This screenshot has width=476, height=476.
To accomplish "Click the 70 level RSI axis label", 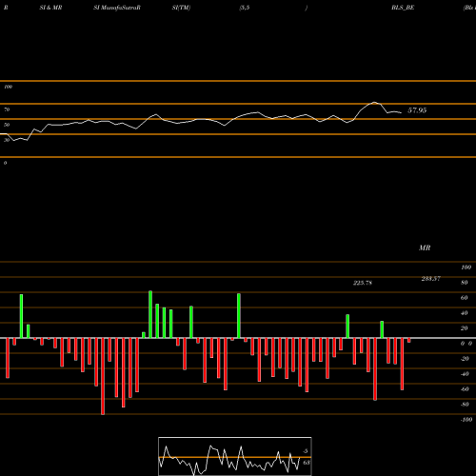I will click(x=7, y=109).
